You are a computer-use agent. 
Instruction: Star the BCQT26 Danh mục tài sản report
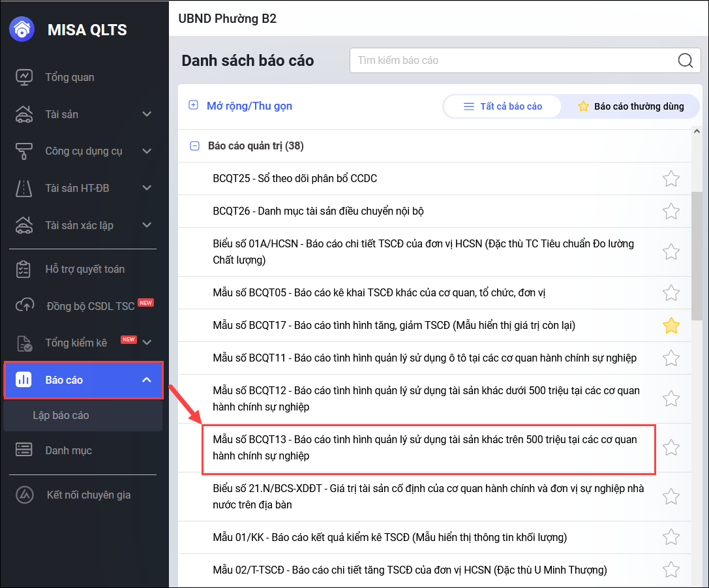(x=671, y=211)
